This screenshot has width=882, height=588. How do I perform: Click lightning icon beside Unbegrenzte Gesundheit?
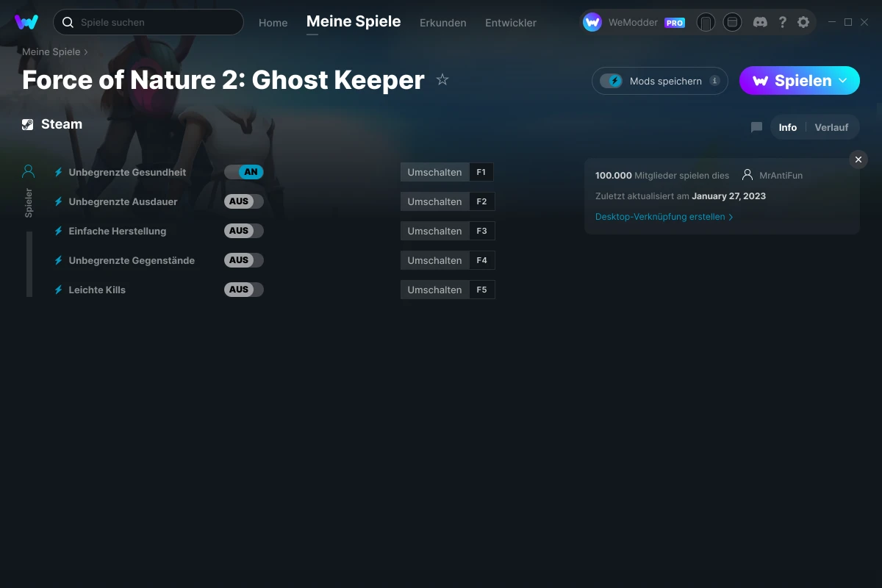[x=59, y=172]
